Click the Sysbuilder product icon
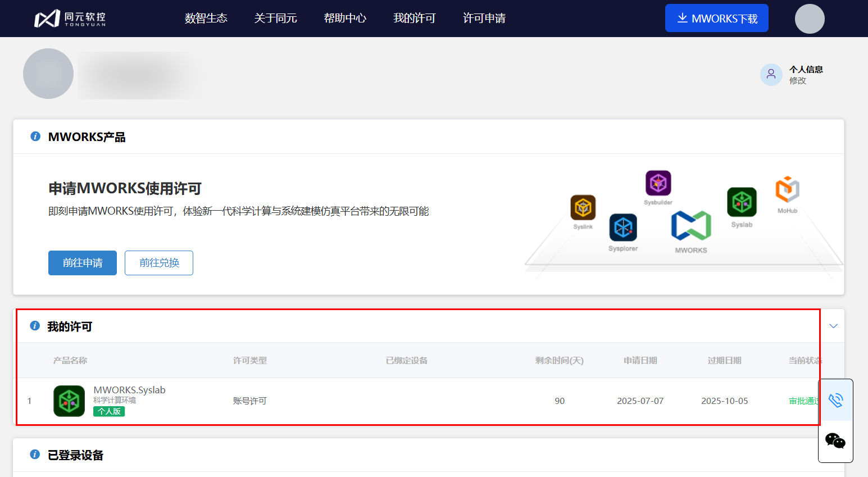This screenshot has height=477, width=868. pyautogui.click(x=658, y=183)
